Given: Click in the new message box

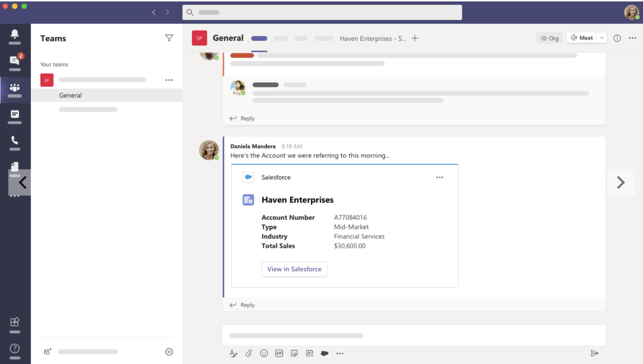Looking at the screenshot, I should [x=414, y=336].
